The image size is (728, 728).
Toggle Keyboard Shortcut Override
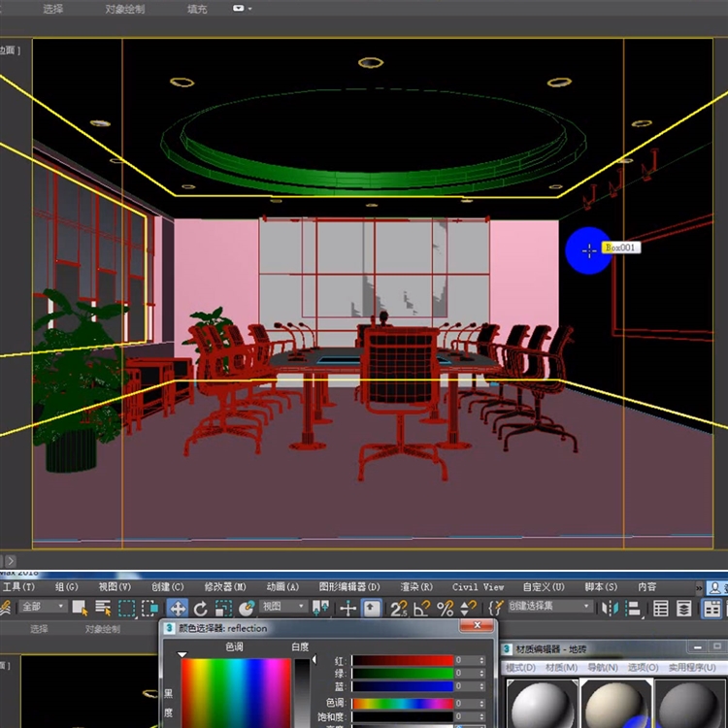tap(372, 609)
